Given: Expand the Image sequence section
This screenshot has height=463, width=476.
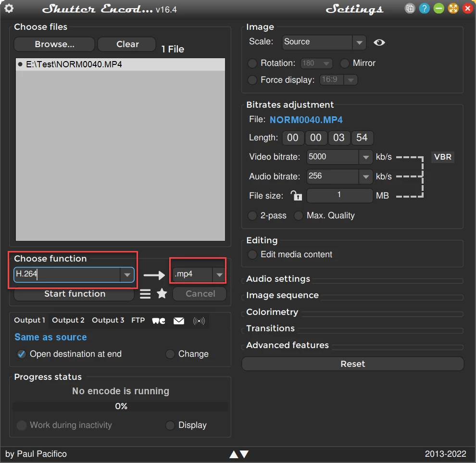Looking at the screenshot, I should [282, 295].
